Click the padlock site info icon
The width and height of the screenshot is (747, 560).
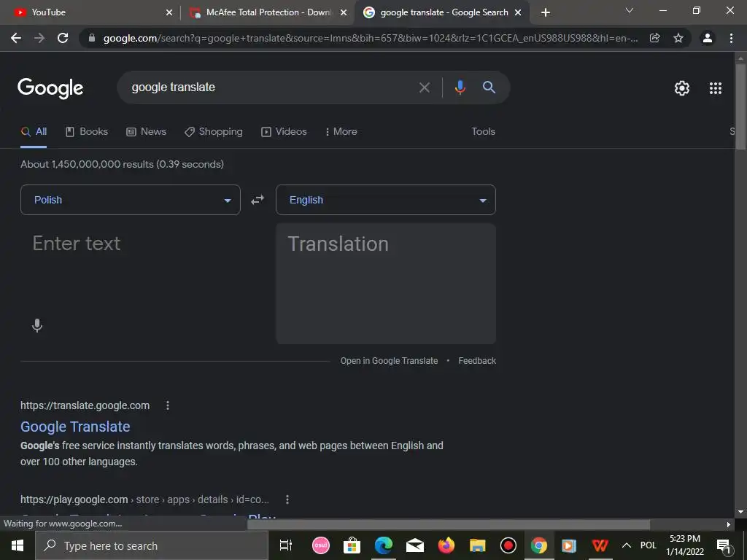(92, 38)
